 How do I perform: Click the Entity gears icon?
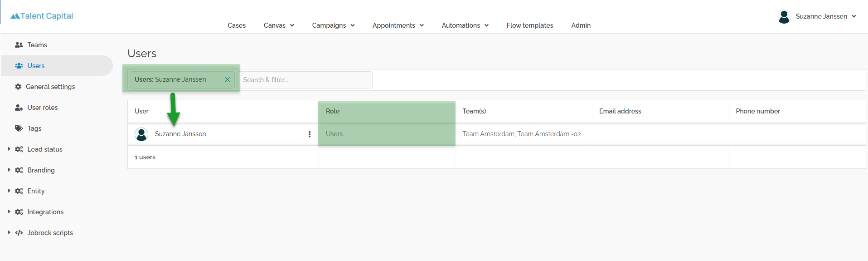pyautogui.click(x=19, y=191)
